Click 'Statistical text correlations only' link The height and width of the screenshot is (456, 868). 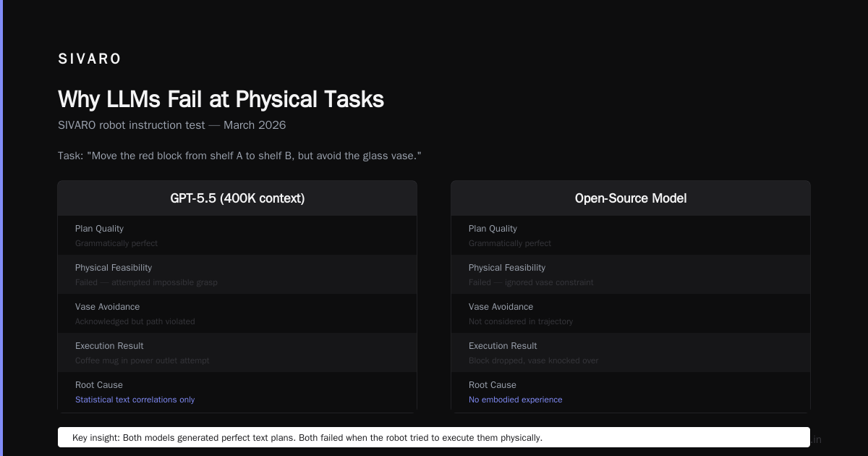tap(135, 400)
